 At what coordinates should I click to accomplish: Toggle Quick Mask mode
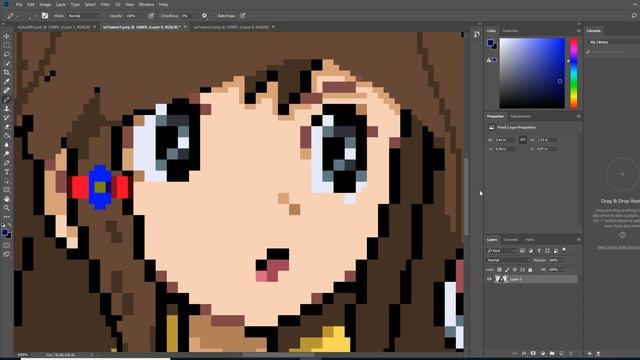click(7, 245)
